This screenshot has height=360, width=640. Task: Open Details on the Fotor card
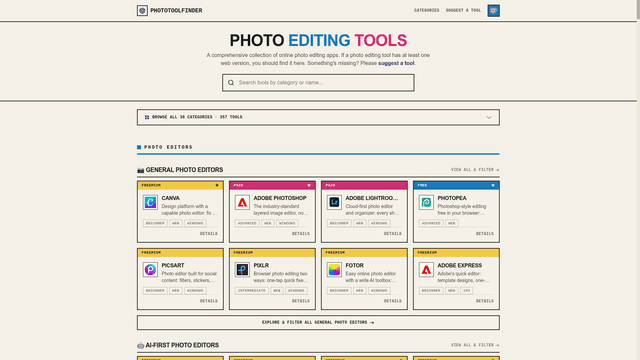[393, 301]
